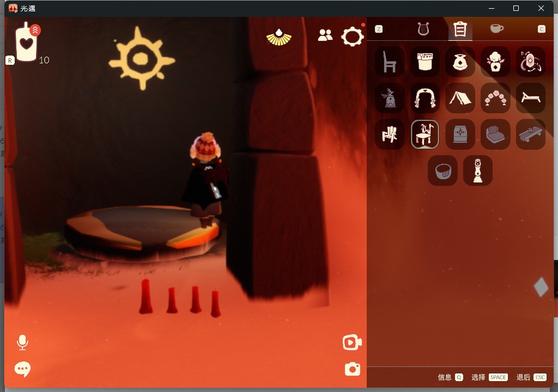
Task: Switch to the harp instruments tab
Action: tap(423, 29)
